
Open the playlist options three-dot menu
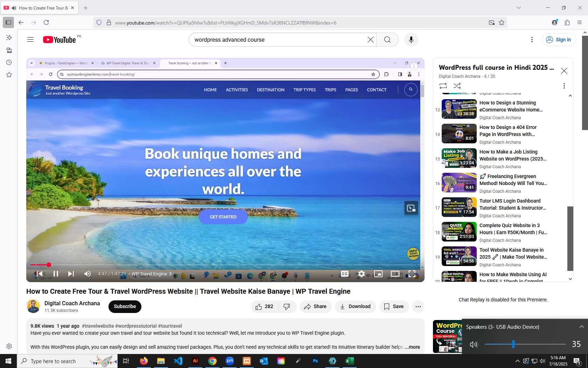pos(564,86)
